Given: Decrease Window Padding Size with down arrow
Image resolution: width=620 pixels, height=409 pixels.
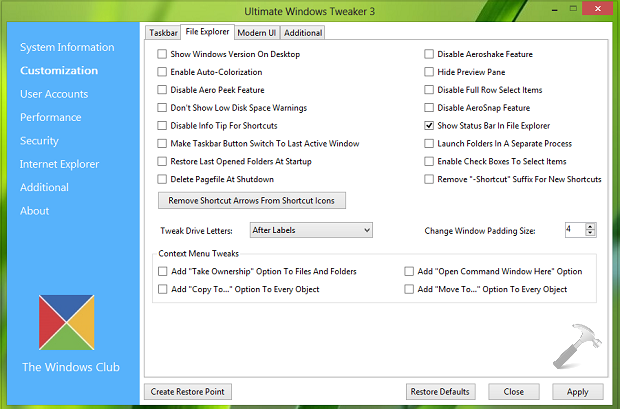Looking at the screenshot, I should [x=590, y=233].
